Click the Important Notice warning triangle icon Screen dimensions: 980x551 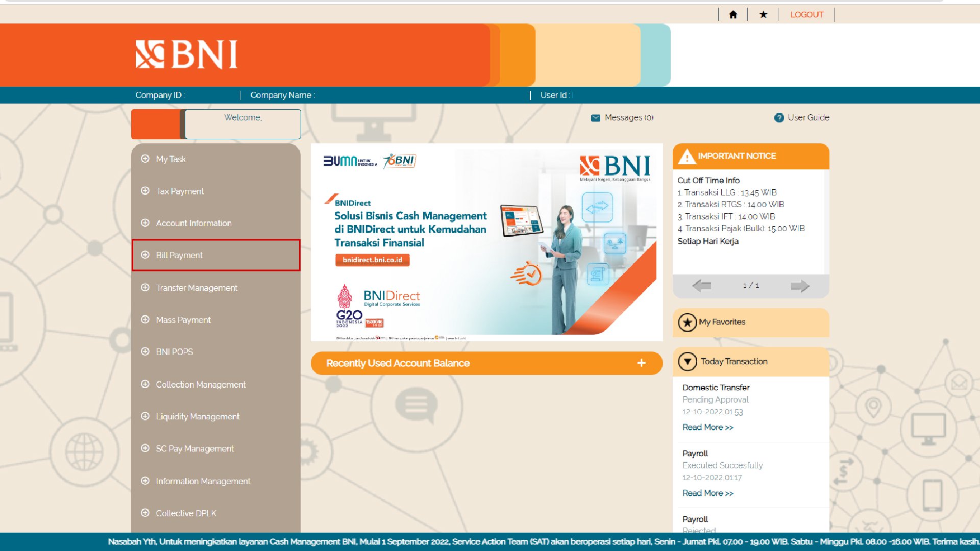click(x=687, y=157)
